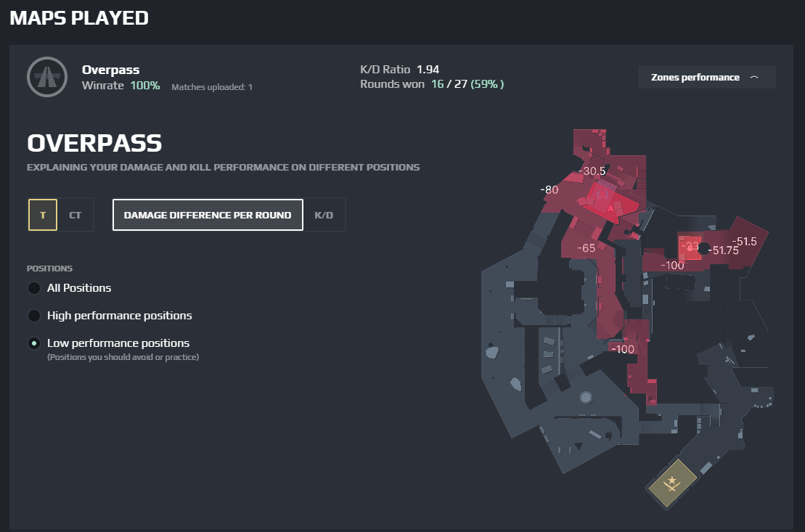Click the Matches uploaded: 1 text
The width and height of the screenshot is (805, 532).
(x=212, y=87)
